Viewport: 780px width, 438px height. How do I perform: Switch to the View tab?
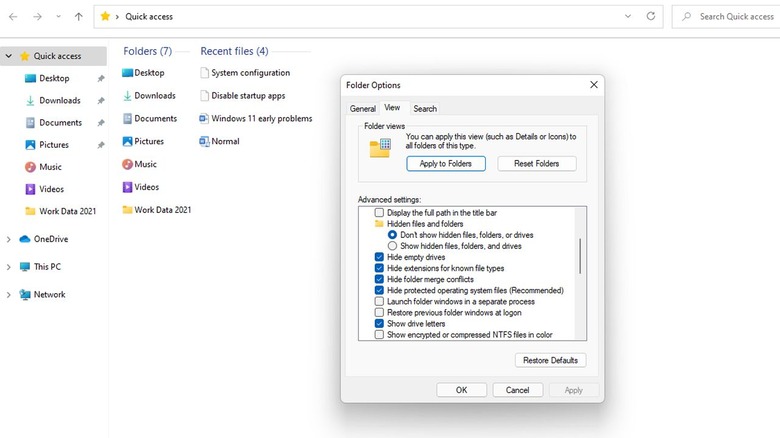(x=392, y=108)
